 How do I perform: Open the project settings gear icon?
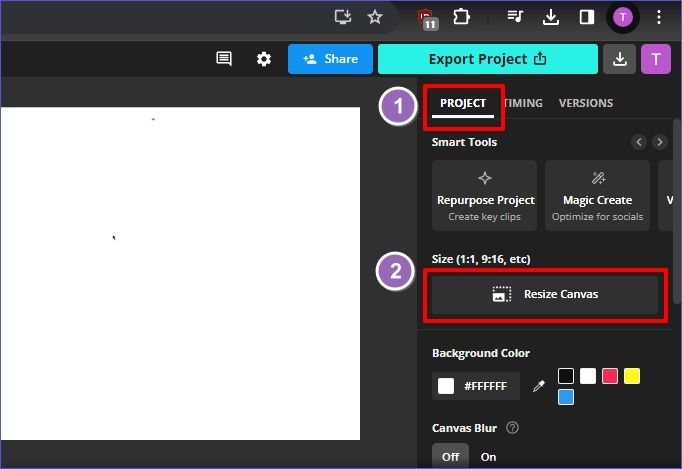click(x=264, y=59)
